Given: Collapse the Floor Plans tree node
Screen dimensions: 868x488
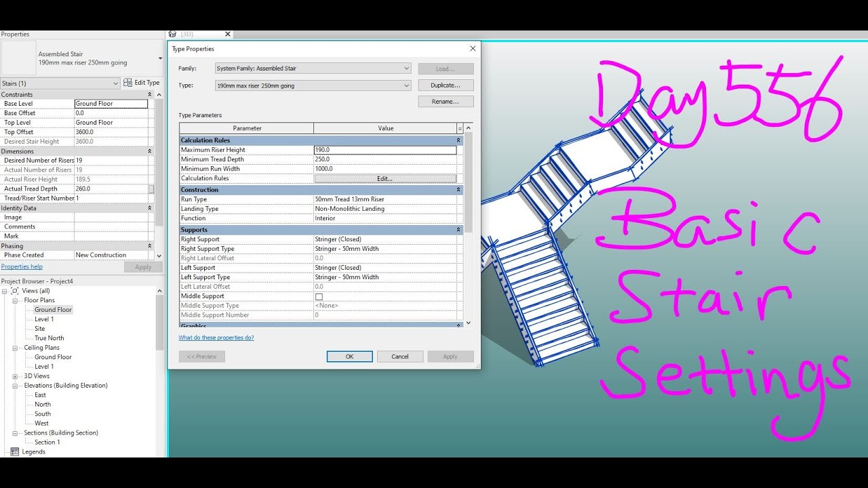Looking at the screenshot, I should pyautogui.click(x=15, y=300).
